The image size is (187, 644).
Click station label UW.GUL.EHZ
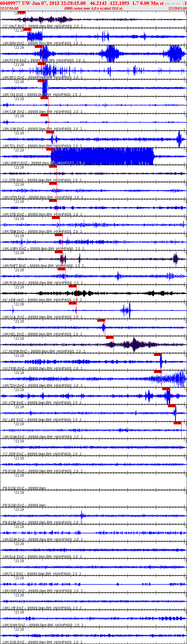click(x=14, y=317)
